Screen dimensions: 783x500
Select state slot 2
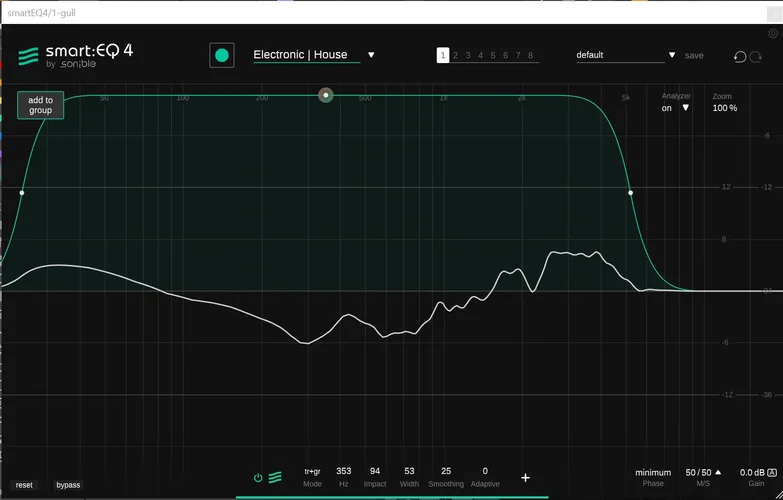pyautogui.click(x=455, y=55)
